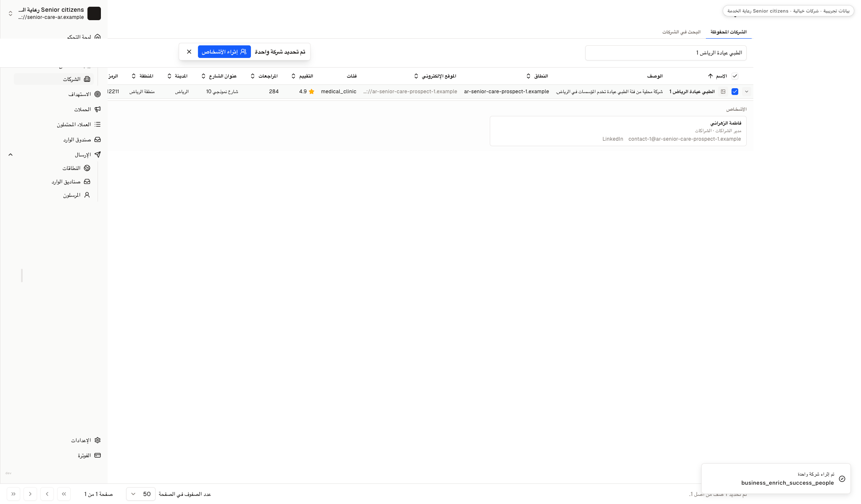The height and width of the screenshot is (504, 861).
Task: Open الإعدادات gear icon in sidebar
Action: click(98, 440)
